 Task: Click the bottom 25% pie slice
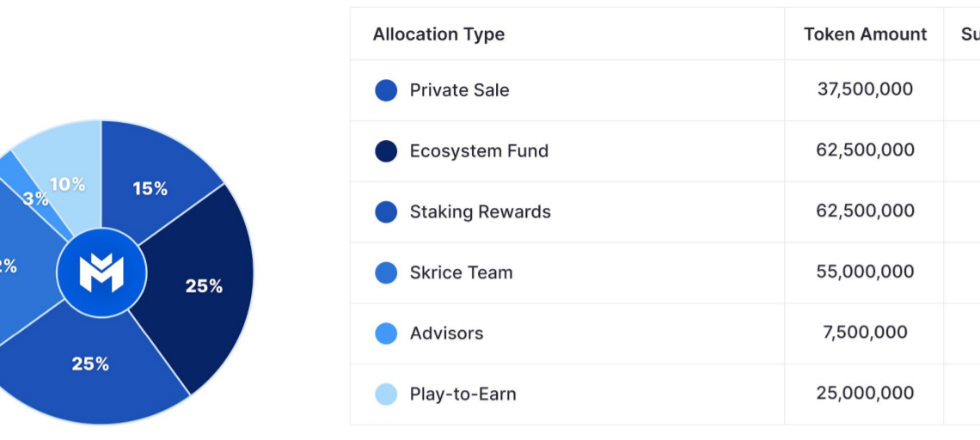click(x=90, y=369)
